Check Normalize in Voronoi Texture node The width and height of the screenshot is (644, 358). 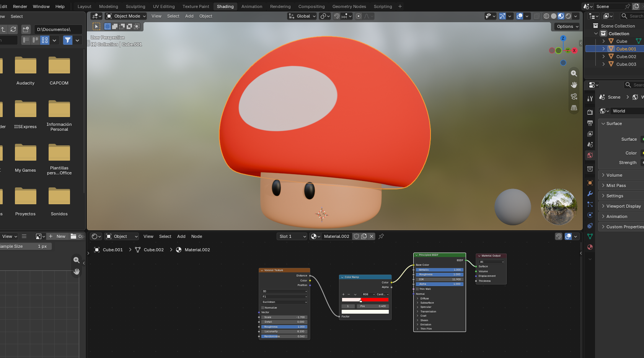tap(263, 308)
